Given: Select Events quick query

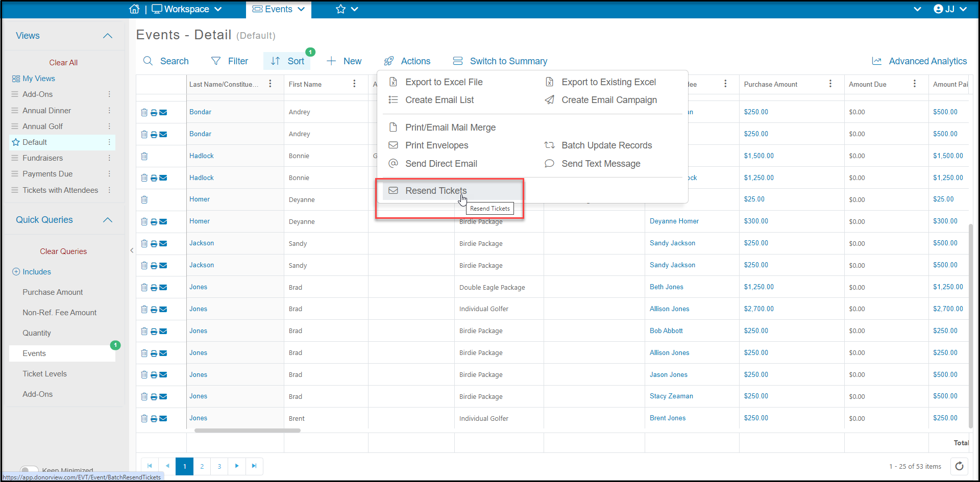Looking at the screenshot, I should (x=62, y=353).
